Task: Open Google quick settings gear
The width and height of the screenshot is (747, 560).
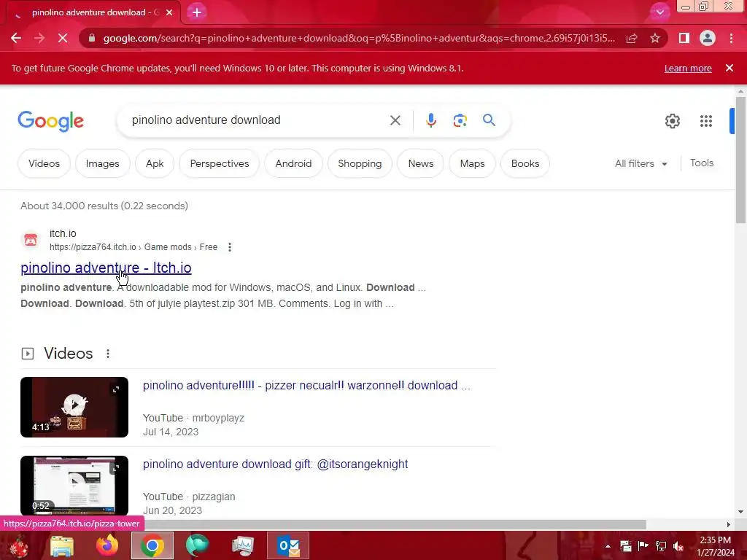Action: pyautogui.click(x=672, y=121)
